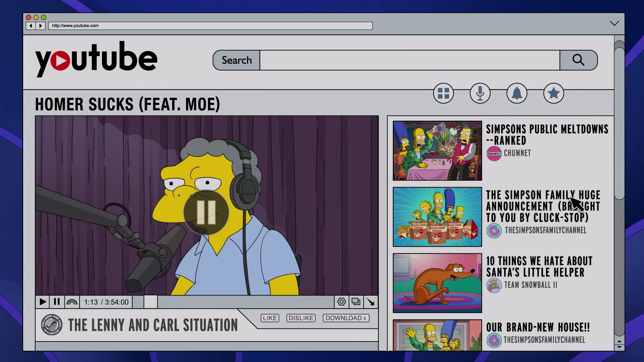Focus the empty search text field
The image size is (644, 362).
pyautogui.click(x=410, y=60)
